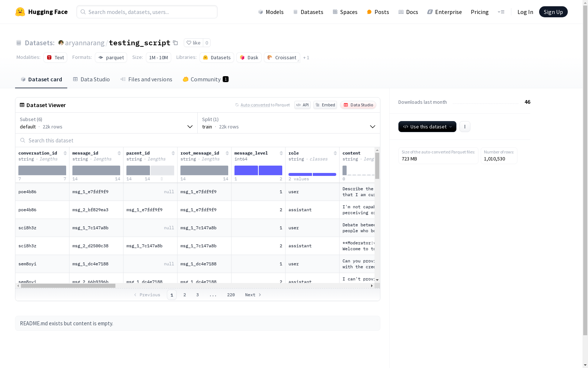Expand the Subset default dropdown
The image size is (588, 368).
point(107,123)
